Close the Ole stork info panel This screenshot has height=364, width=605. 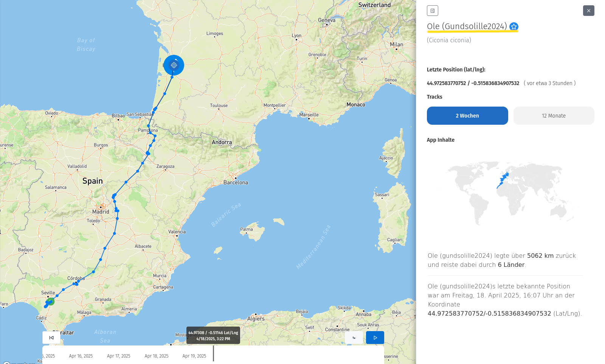pos(588,11)
